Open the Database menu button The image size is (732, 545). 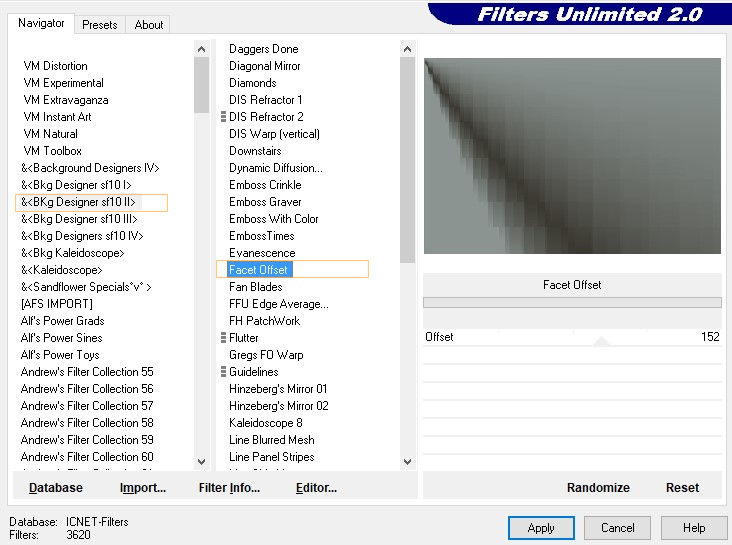(x=56, y=488)
